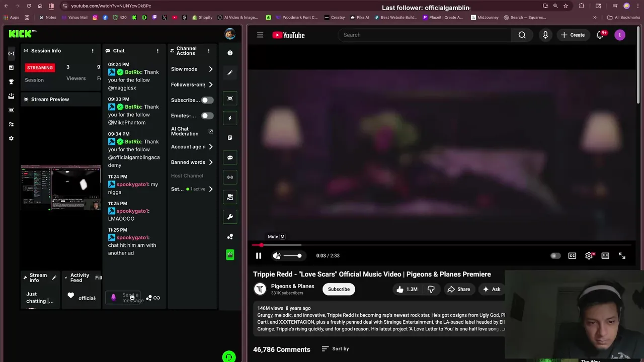The width and height of the screenshot is (644, 362).
Task: Open the Sort by comments dropdown
Action: click(335, 349)
